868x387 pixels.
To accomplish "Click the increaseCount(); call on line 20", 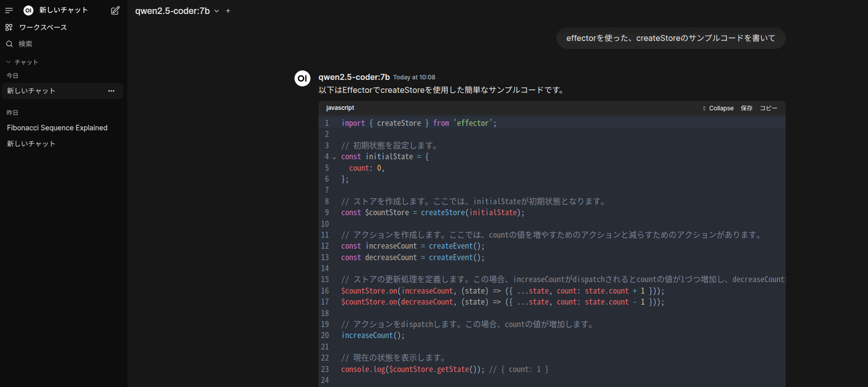I will point(373,336).
